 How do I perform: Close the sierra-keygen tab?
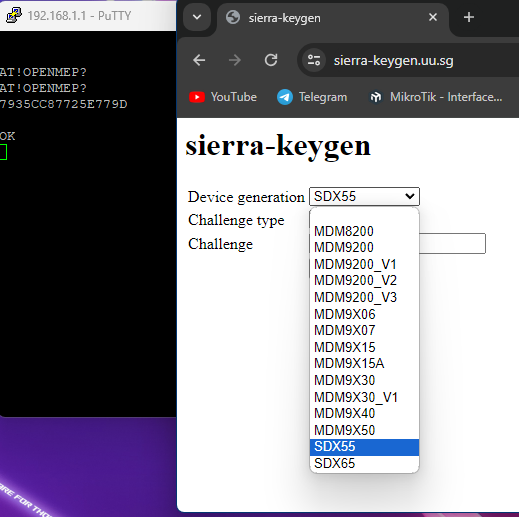(x=433, y=17)
